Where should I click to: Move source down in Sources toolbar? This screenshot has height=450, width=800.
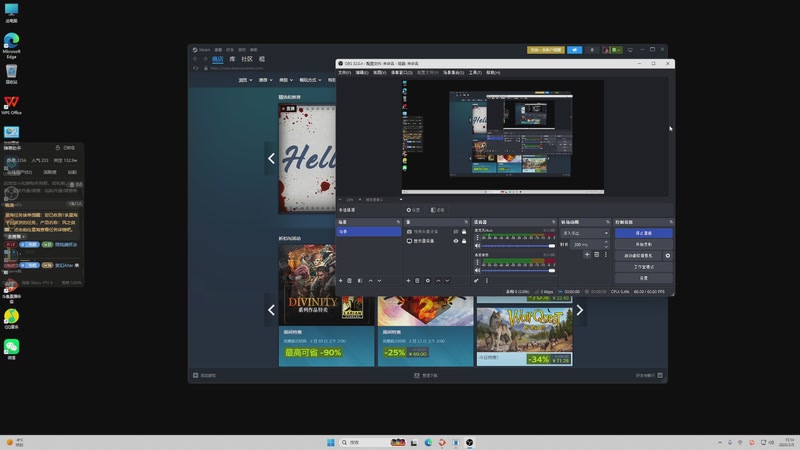[447, 281]
